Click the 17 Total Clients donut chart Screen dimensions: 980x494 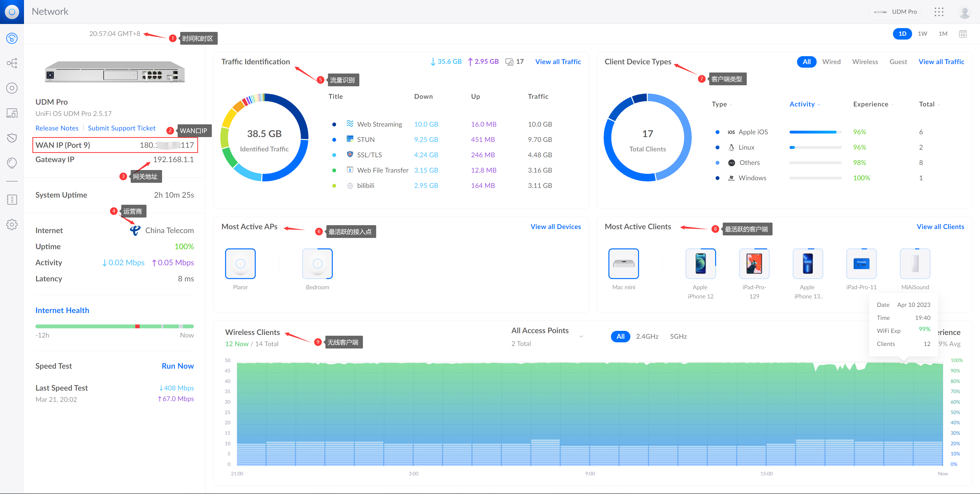[647, 137]
